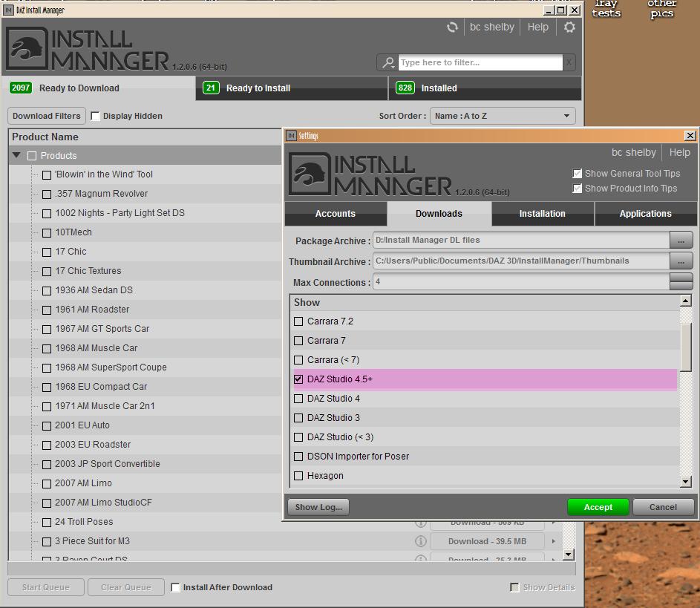700x608 pixels.
Task: Click the Install Manager logo in Settings dialog
Action: coord(310,174)
